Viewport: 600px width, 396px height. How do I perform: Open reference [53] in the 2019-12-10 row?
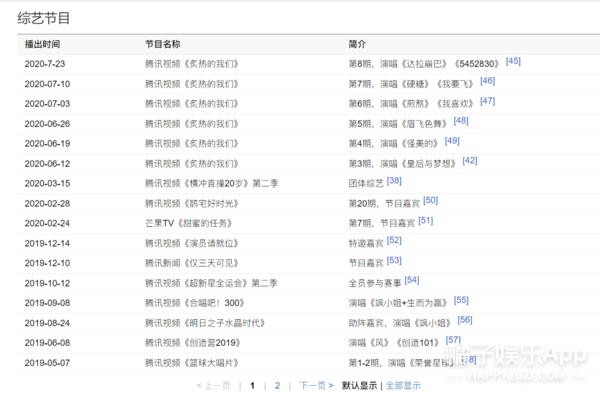click(x=394, y=261)
